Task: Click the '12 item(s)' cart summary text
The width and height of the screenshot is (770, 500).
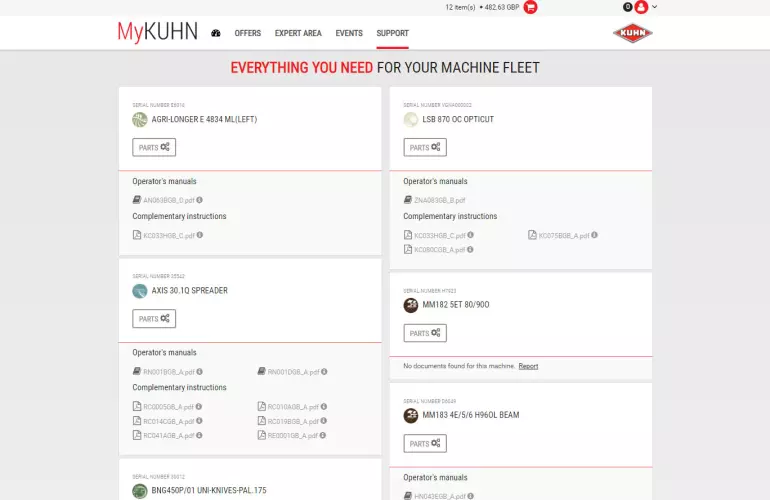Action: (460, 7)
